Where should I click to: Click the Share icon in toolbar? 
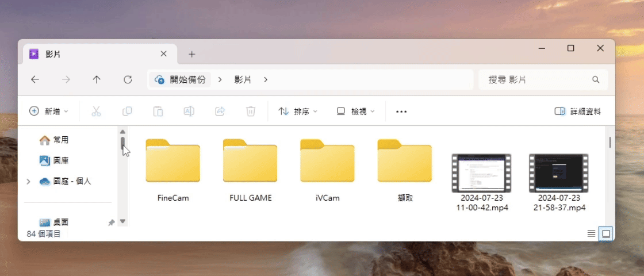(x=220, y=112)
